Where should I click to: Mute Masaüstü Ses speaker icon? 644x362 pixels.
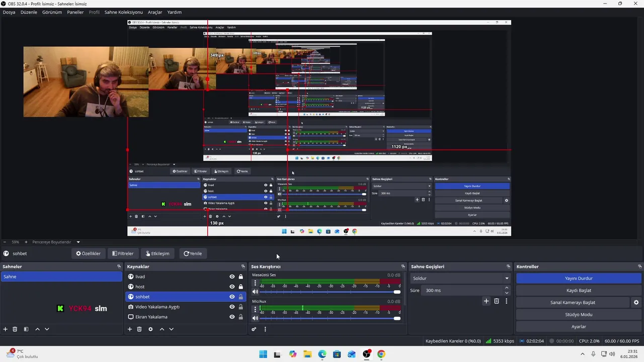point(255,292)
